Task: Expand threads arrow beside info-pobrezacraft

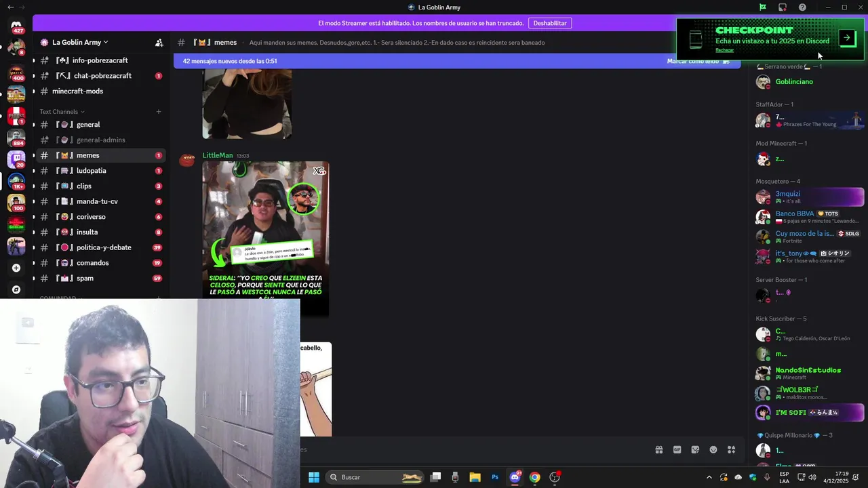Action: 34,60
